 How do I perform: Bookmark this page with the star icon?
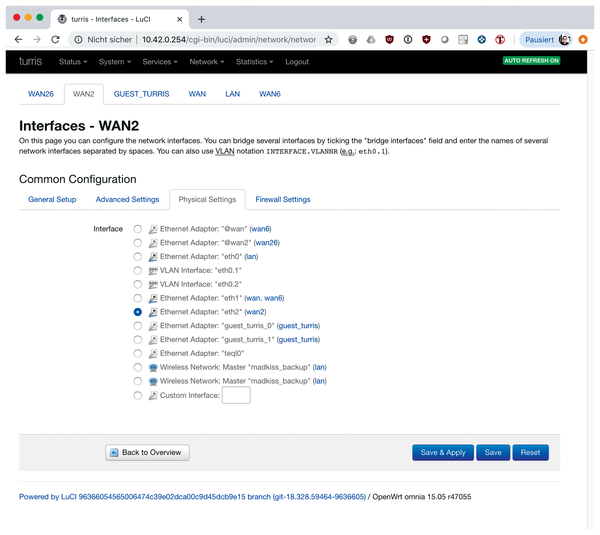(x=328, y=39)
